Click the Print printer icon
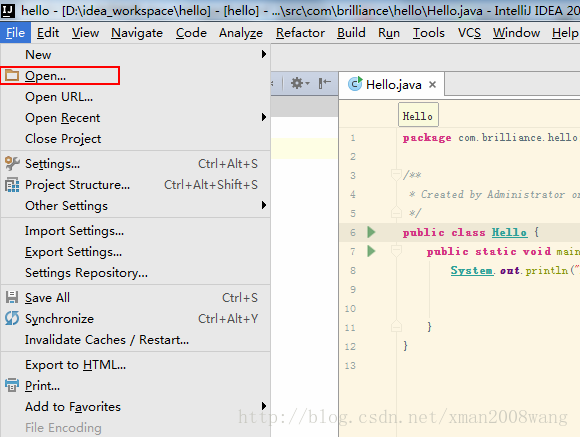The width and height of the screenshot is (580, 437). [x=12, y=386]
